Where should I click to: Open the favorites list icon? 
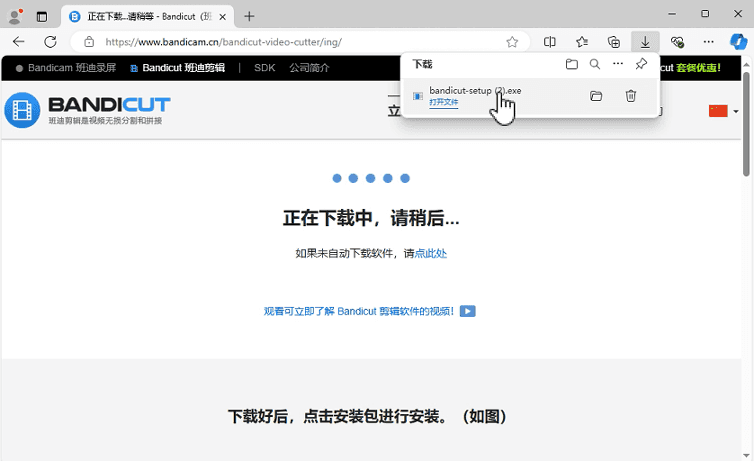582,42
